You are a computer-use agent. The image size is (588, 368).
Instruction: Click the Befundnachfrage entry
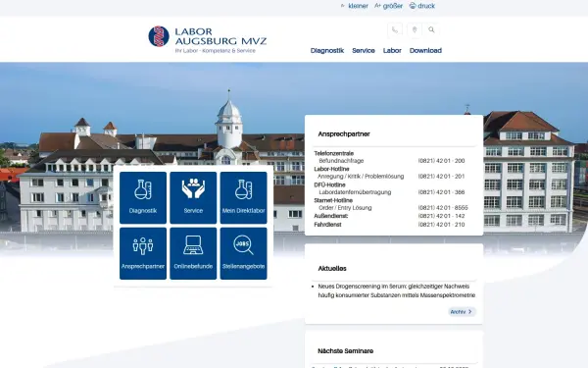pyautogui.click(x=341, y=161)
